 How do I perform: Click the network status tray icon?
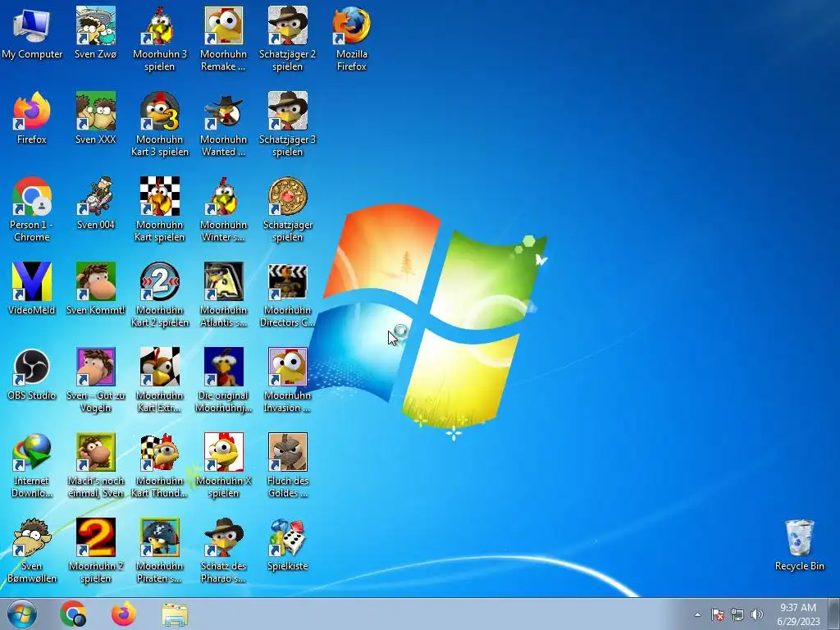[x=737, y=614]
